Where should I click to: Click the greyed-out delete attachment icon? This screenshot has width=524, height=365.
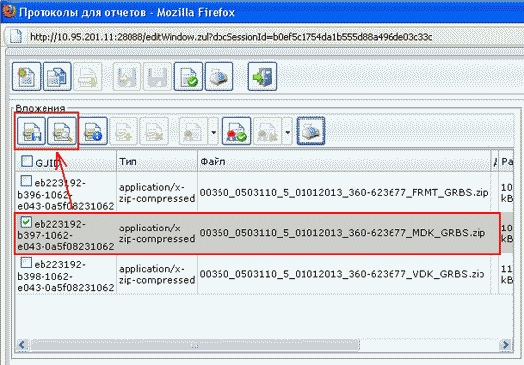point(154,131)
